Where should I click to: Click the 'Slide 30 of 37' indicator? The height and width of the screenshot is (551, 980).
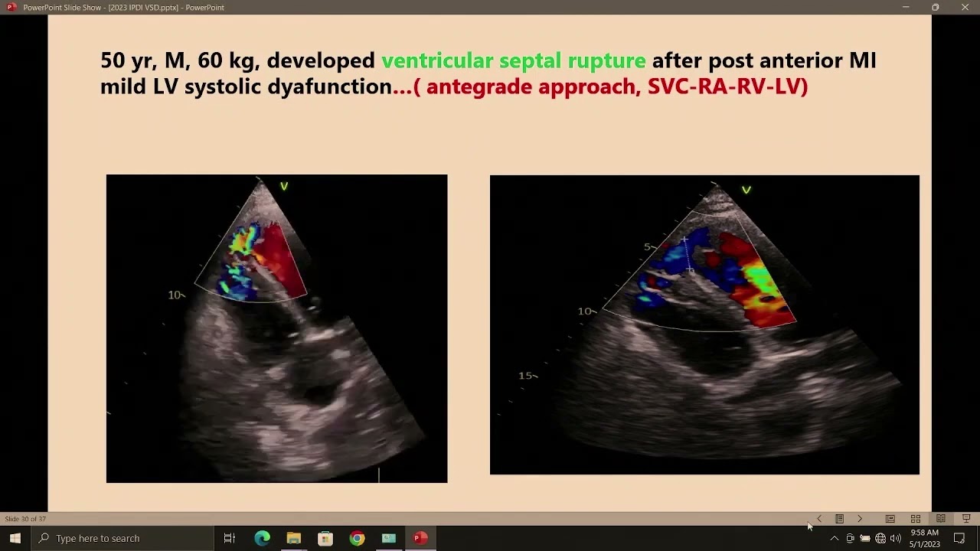25,519
